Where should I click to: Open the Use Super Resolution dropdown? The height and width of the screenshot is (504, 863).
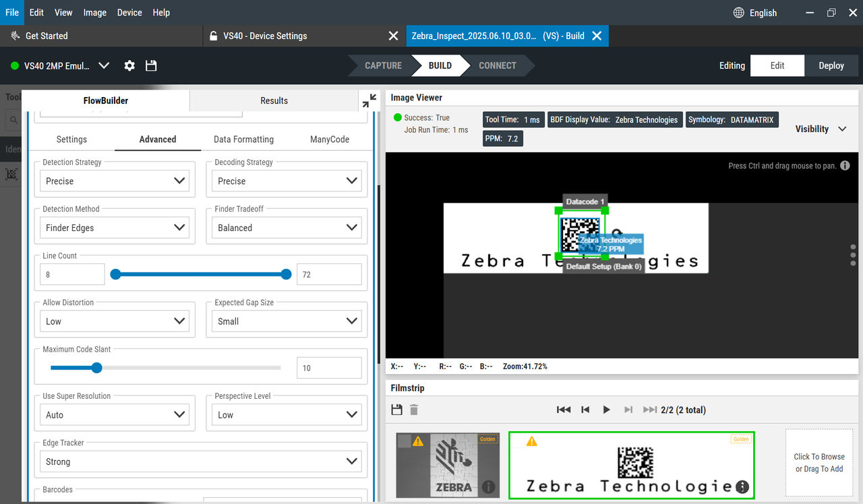(x=115, y=415)
